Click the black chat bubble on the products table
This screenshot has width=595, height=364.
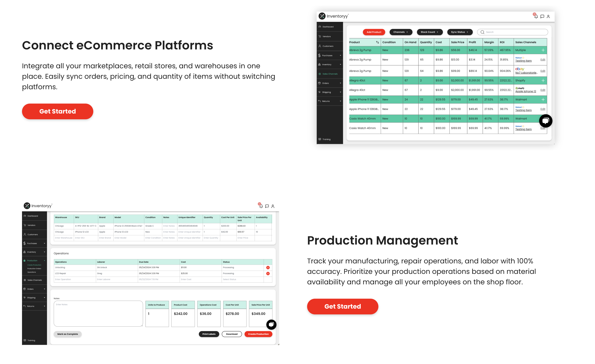[x=546, y=121]
